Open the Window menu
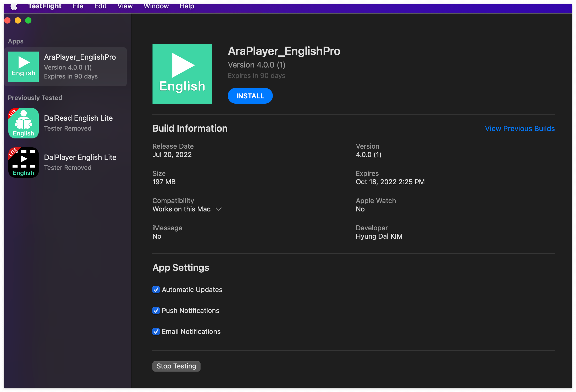This screenshot has height=392, width=576. pos(156,6)
